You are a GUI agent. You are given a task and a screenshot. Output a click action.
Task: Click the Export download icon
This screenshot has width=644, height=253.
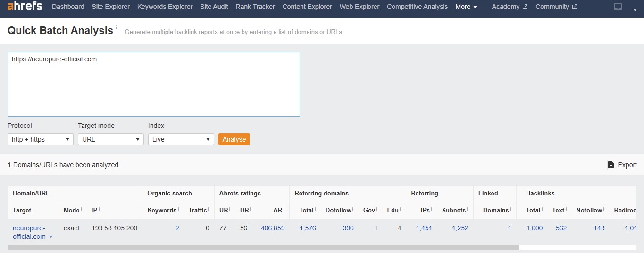611,165
